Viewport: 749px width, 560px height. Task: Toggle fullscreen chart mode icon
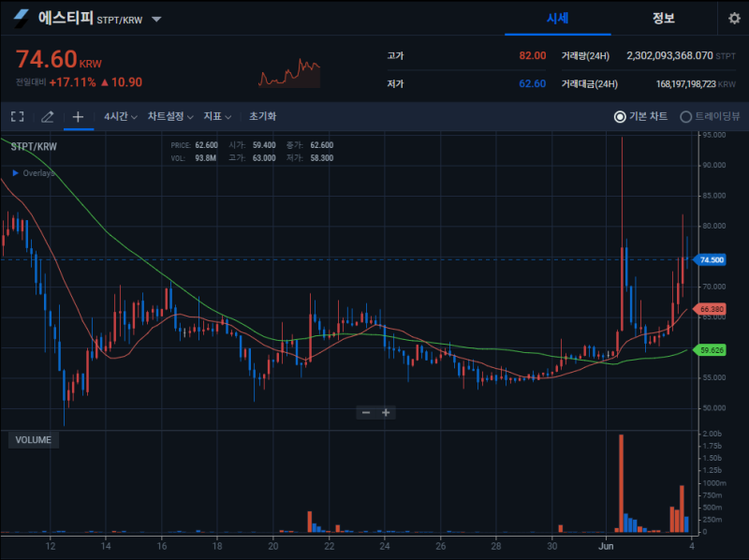point(18,116)
